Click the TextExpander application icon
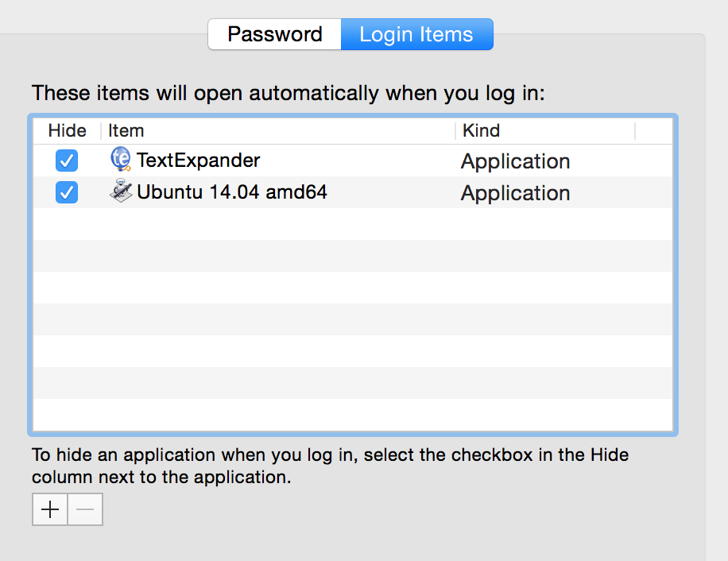This screenshot has height=561, width=728. [x=121, y=160]
